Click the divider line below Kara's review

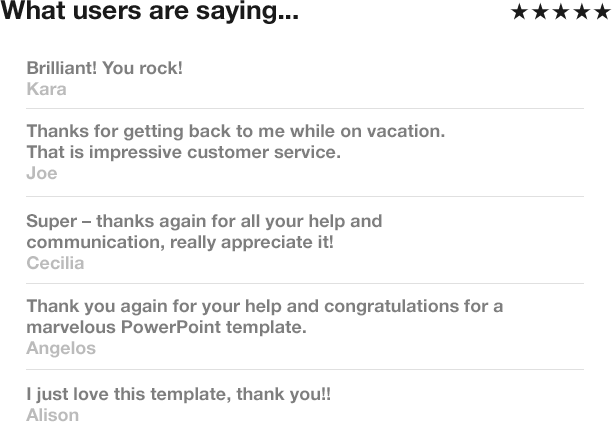(305, 108)
